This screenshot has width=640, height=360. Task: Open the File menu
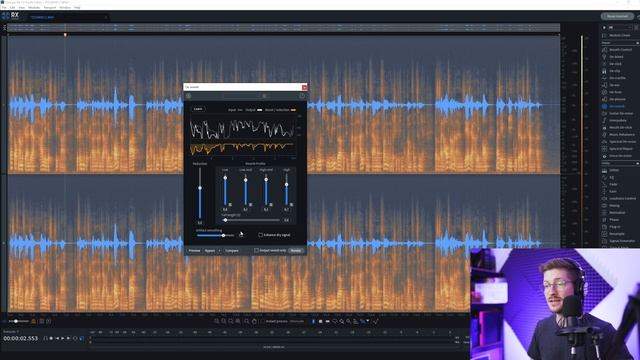click(4, 7)
